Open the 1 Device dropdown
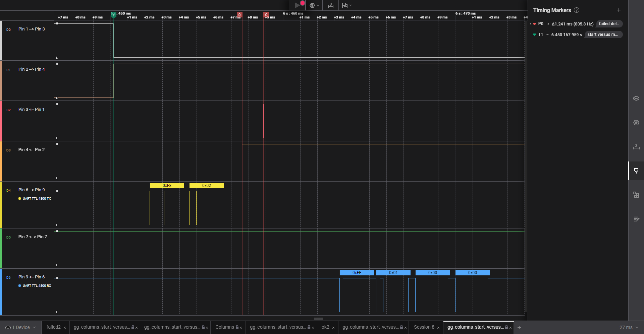644x334 pixels. (20, 327)
